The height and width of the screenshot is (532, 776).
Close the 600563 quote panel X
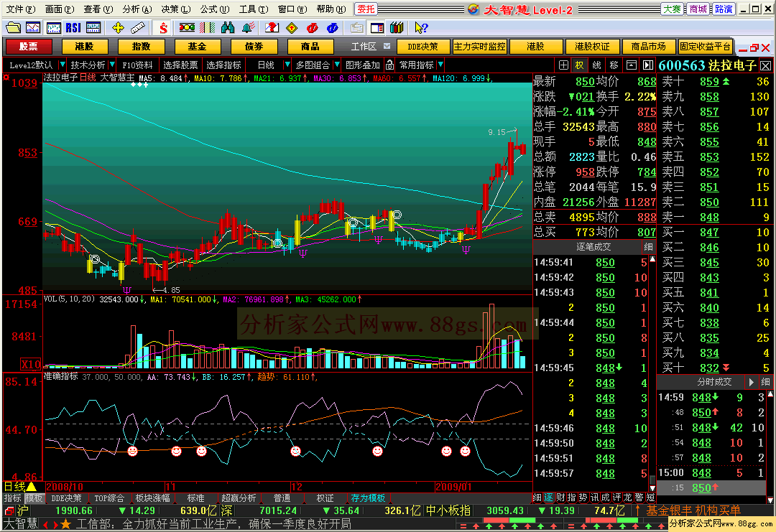tap(766, 65)
